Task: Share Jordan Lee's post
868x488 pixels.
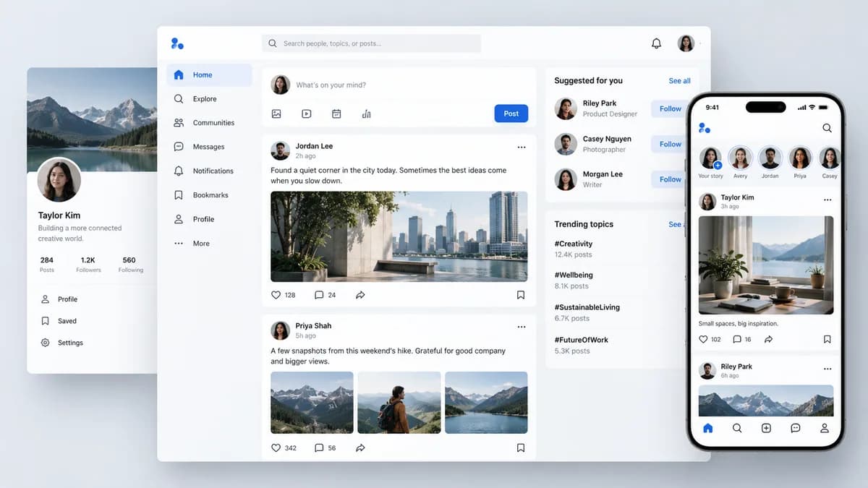Action: tap(360, 295)
